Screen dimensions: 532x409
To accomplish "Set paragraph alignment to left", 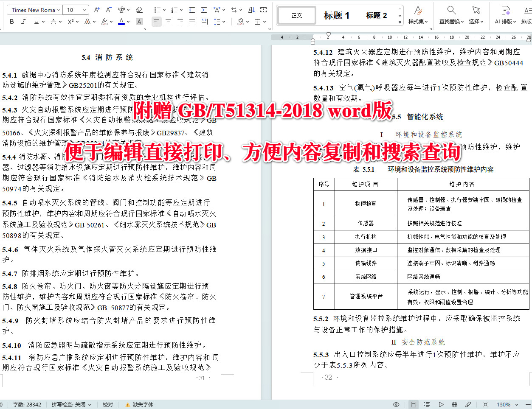I will (156, 22).
